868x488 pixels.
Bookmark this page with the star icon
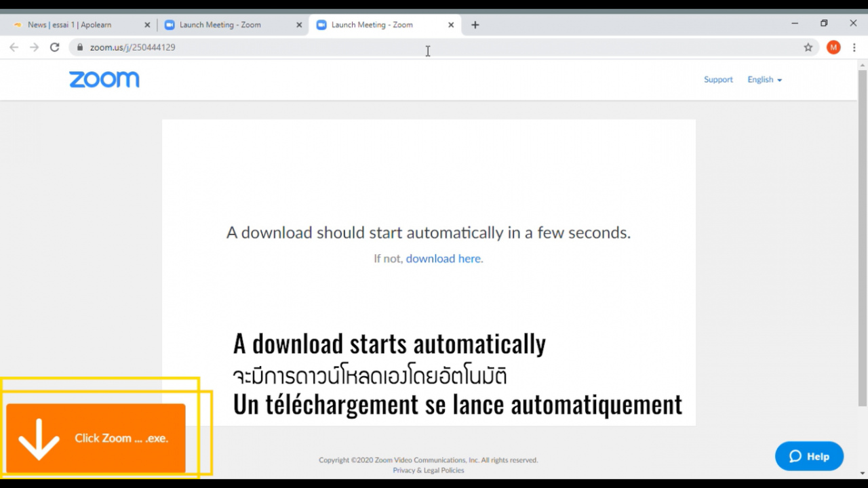(808, 47)
